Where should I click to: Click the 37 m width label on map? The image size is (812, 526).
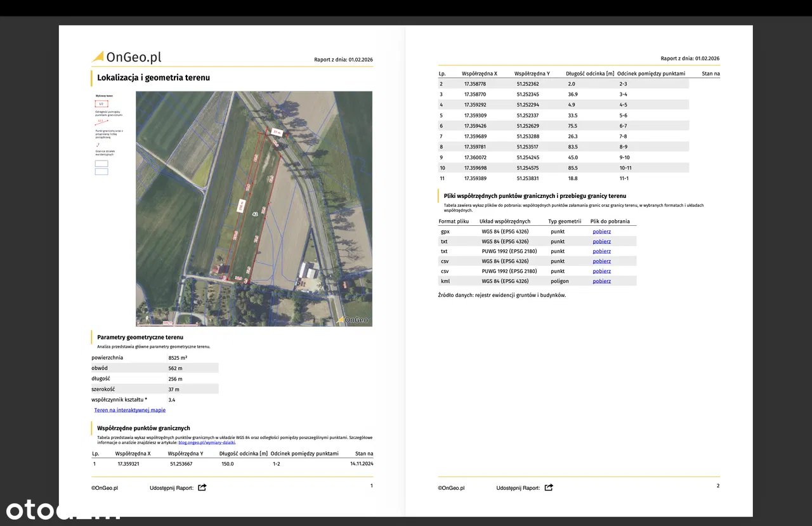pos(276,132)
